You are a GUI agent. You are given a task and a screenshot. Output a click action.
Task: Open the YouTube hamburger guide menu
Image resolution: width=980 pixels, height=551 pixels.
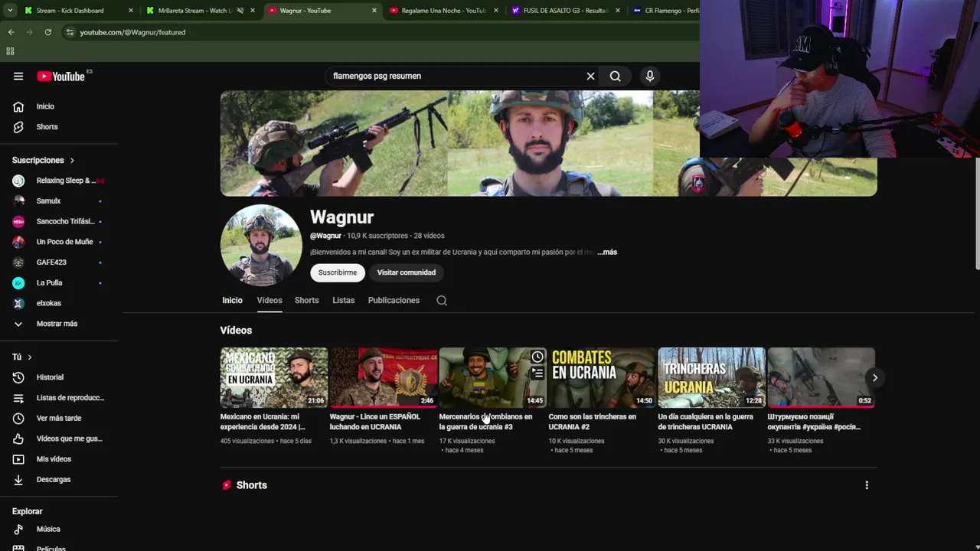18,76
